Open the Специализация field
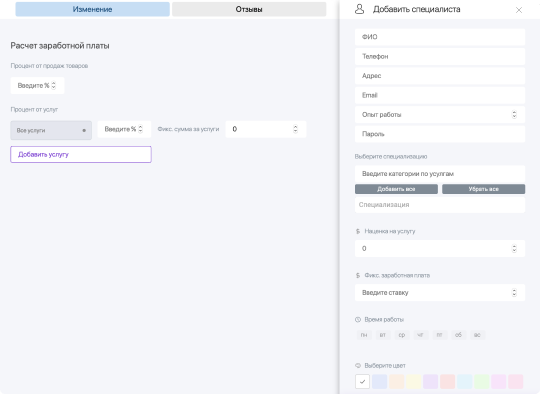 pos(440,205)
